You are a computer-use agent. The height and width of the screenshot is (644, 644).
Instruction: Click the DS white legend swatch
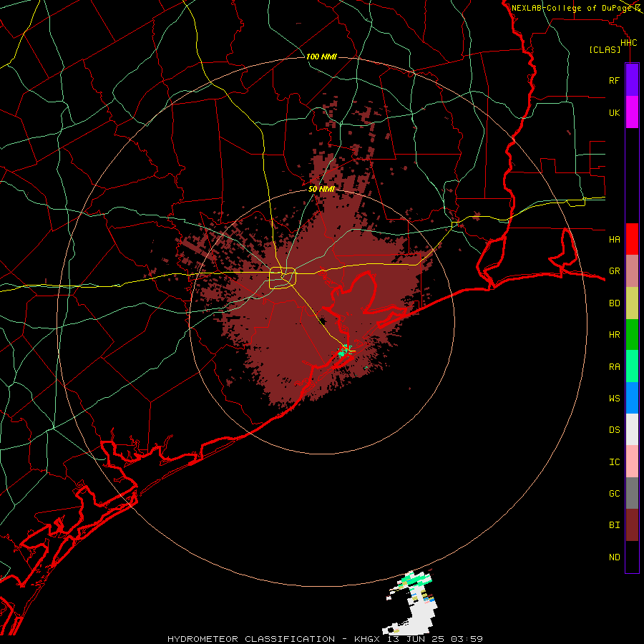pyautogui.click(x=632, y=429)
